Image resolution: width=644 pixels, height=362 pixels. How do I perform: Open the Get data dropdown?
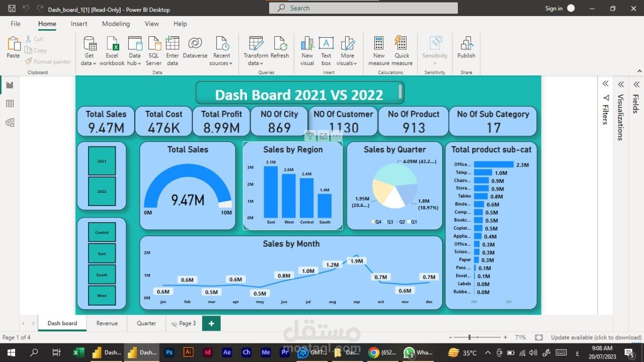pyautogui.click(x=89, y=63)
